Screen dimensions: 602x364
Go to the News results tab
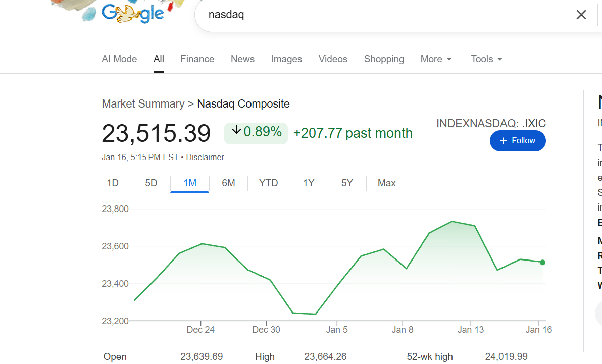242,59
